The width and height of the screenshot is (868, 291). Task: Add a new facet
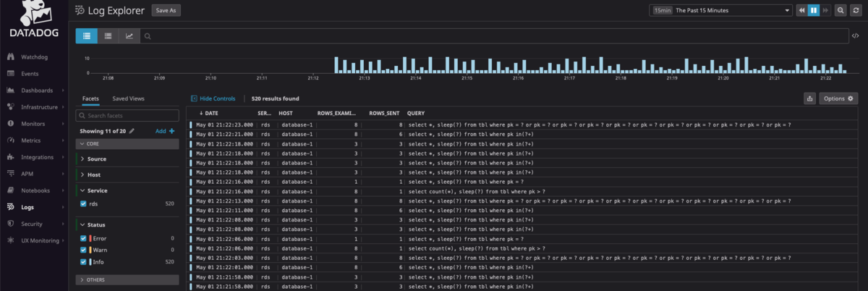166,131
